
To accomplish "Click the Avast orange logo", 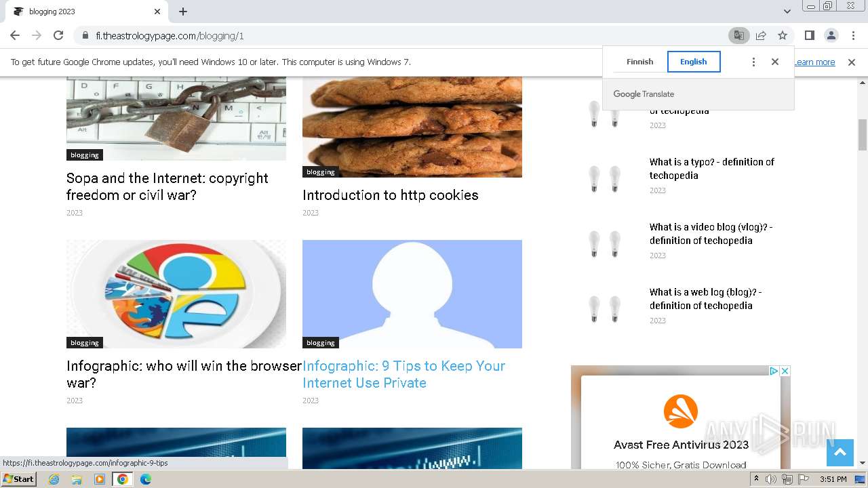I will click(x=681, y=411).
